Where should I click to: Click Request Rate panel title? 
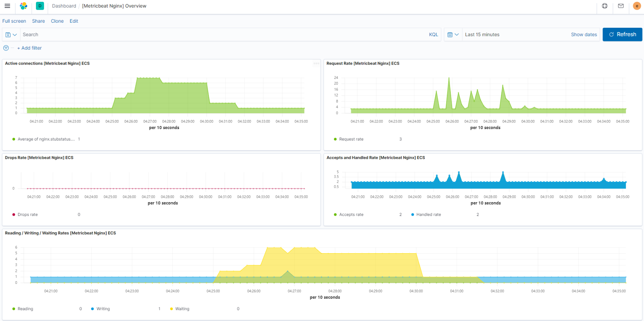pyautogui.click(x=363, y=63)
